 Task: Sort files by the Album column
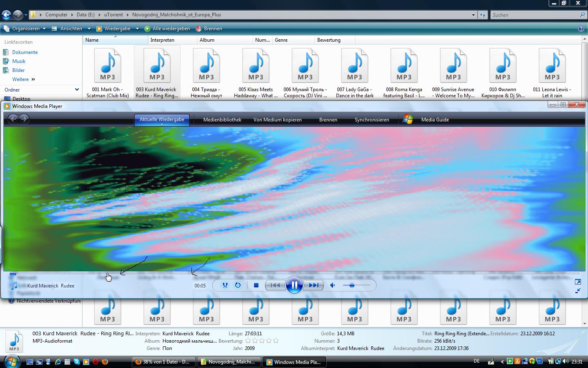tap(225, 40)
